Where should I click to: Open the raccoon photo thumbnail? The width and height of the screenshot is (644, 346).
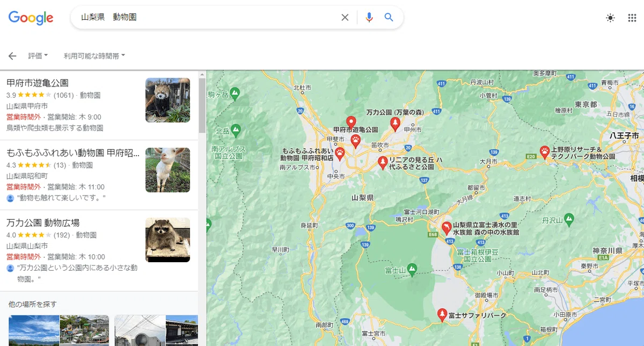[167, 240]
